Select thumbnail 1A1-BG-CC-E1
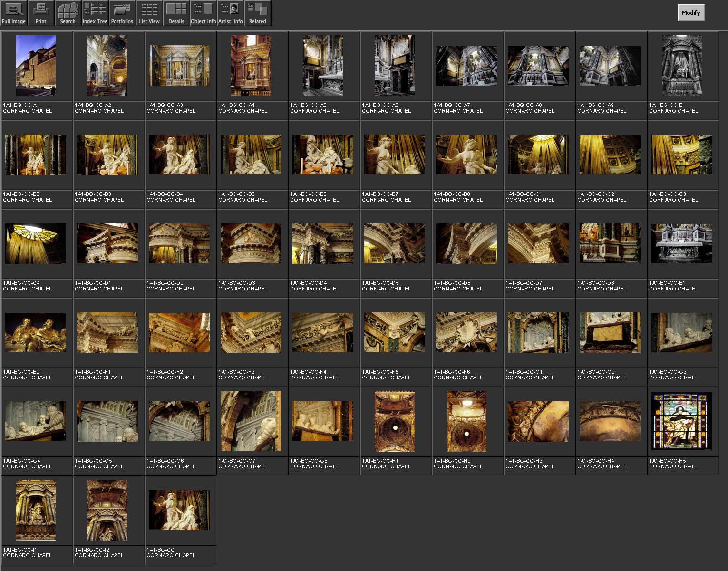728x571 pixels. coord(682,243)
